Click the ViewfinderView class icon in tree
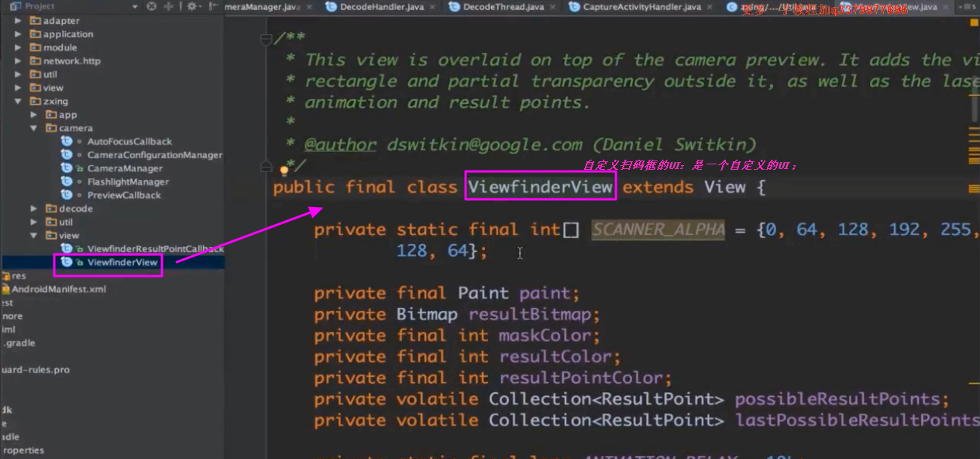 point(67,262)
